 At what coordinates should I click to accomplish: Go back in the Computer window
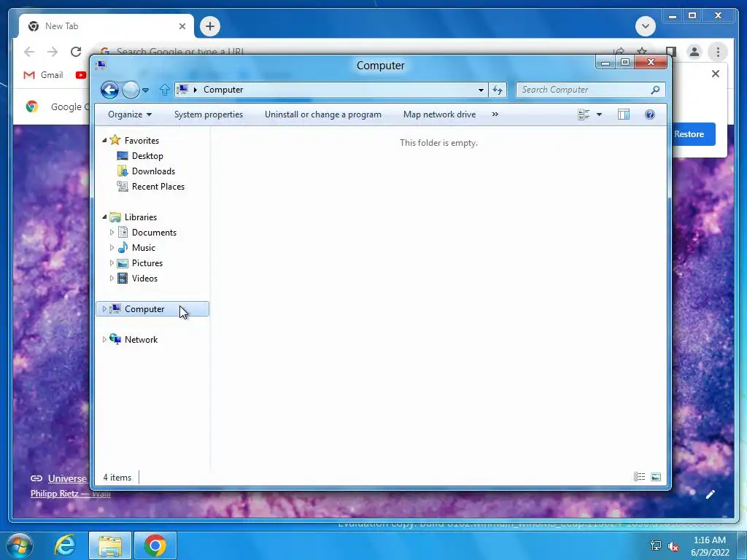point(109,90)
